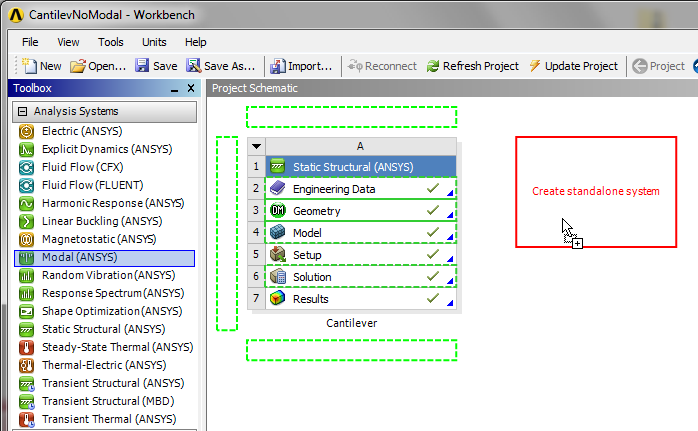The width and height of the screenshot is (698, 431).
Task: Click Update Project button
Action: pos(573,66)
